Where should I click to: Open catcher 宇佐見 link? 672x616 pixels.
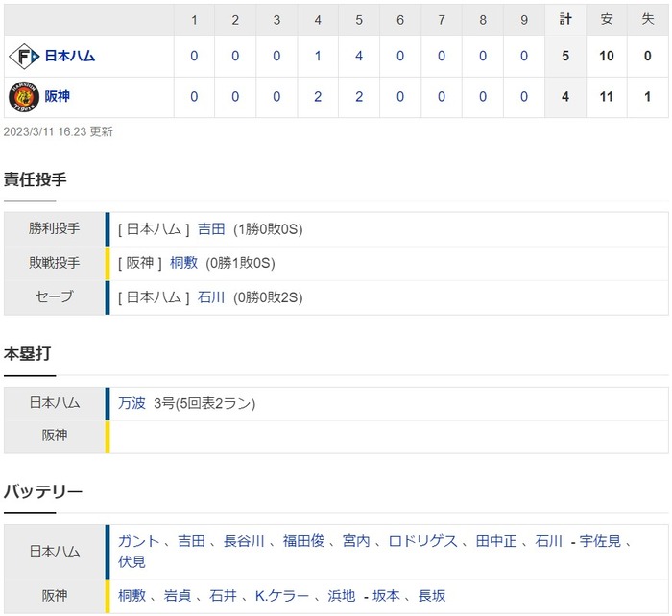(600, 541)
